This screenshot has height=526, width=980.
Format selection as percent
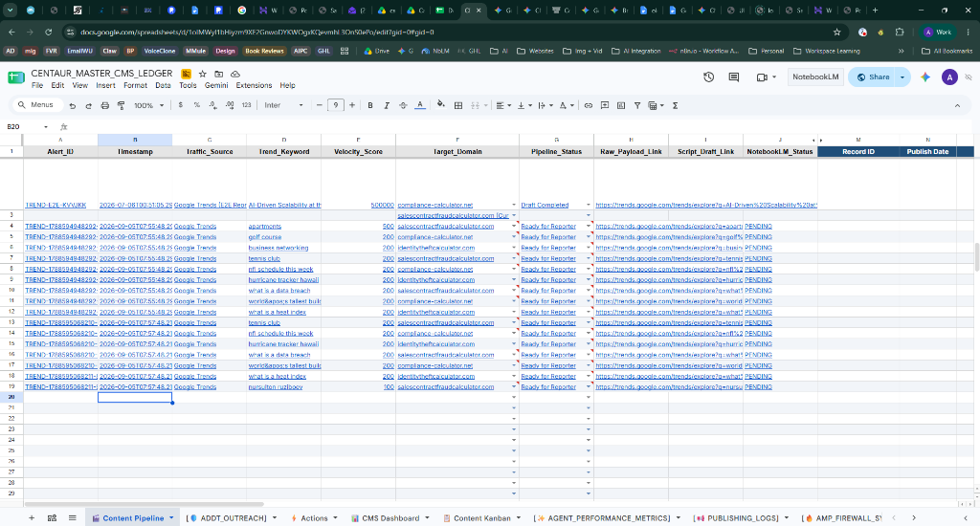tap(197, 105)
